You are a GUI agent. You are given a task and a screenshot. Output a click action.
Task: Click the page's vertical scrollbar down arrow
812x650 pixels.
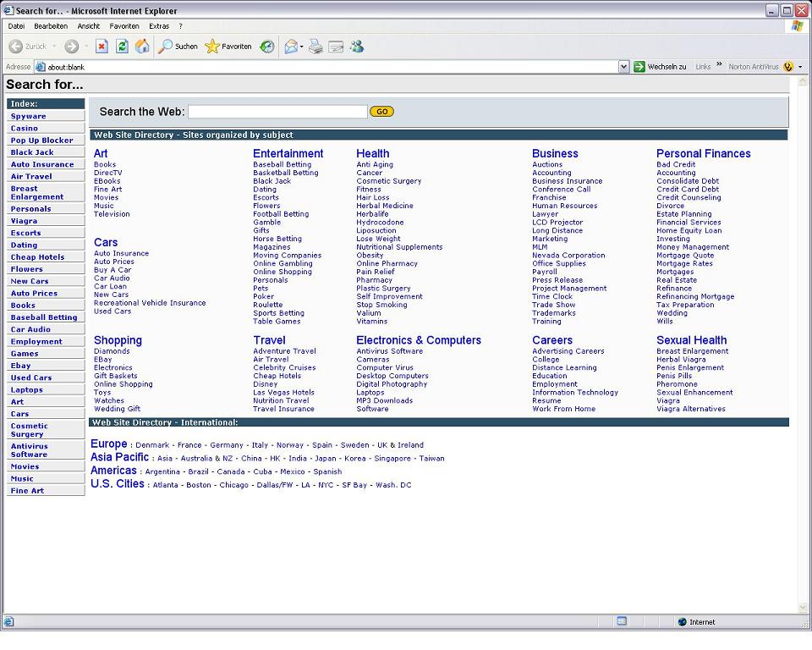803,607
